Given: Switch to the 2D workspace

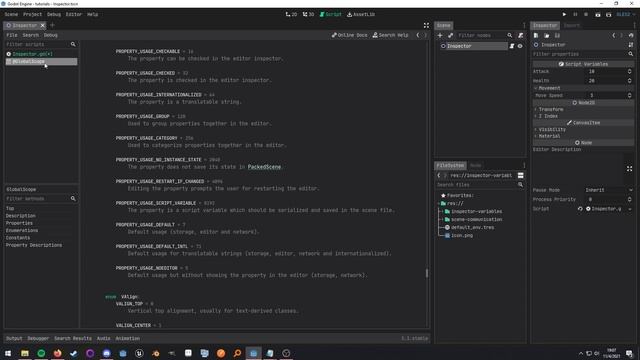Looking at the screenshot, I should (291, 14).
